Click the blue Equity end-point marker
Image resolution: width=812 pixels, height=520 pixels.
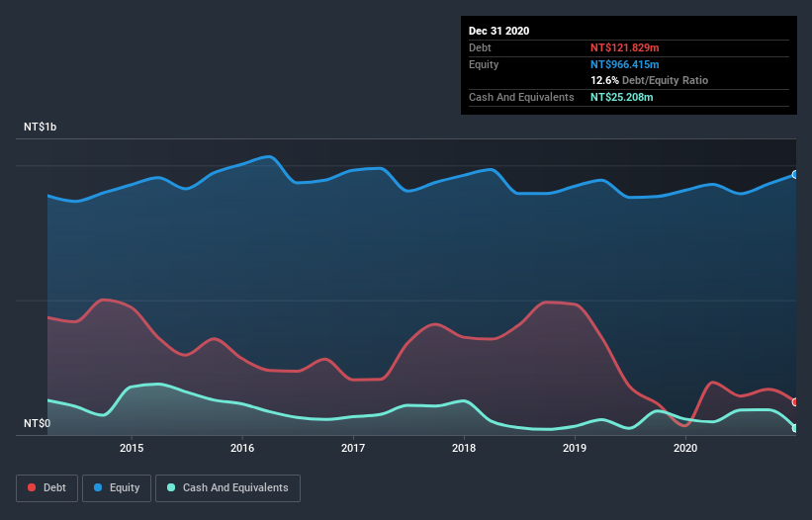point(795,175)
